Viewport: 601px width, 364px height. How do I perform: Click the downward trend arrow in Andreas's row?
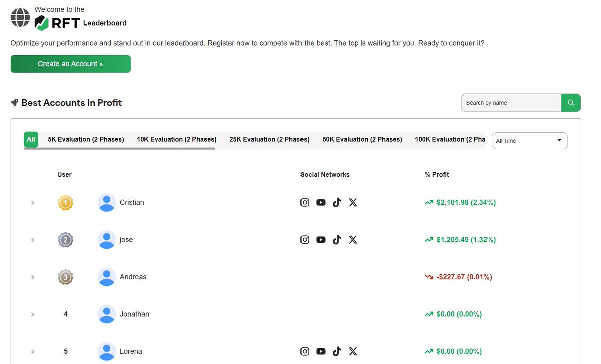429,277
